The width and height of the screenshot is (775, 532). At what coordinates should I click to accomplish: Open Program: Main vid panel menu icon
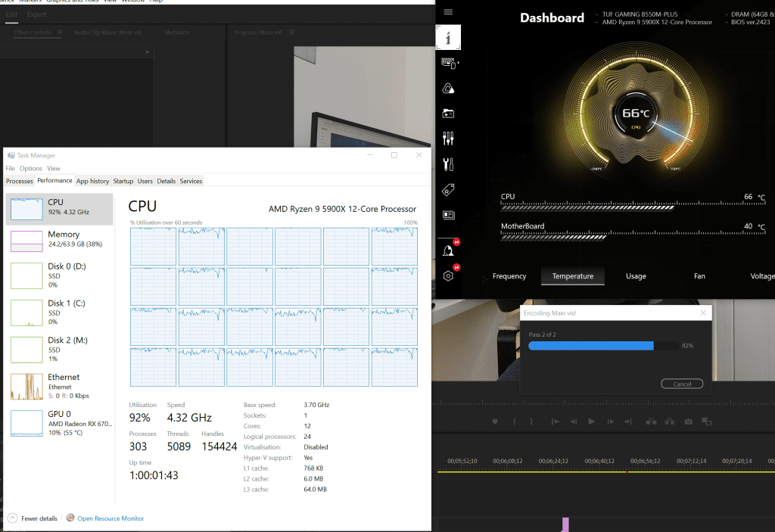click(291, 33)
